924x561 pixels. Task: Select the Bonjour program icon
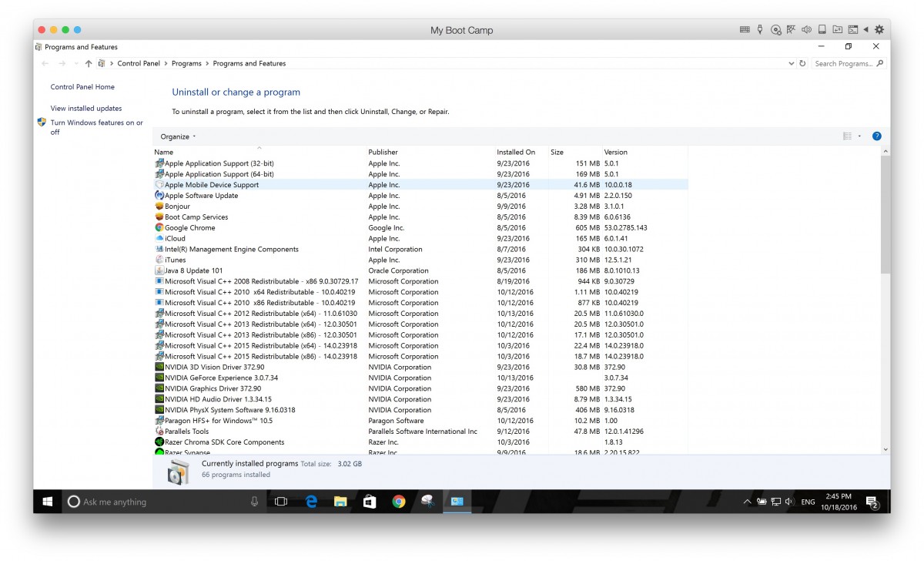click(x=159, y=206)
